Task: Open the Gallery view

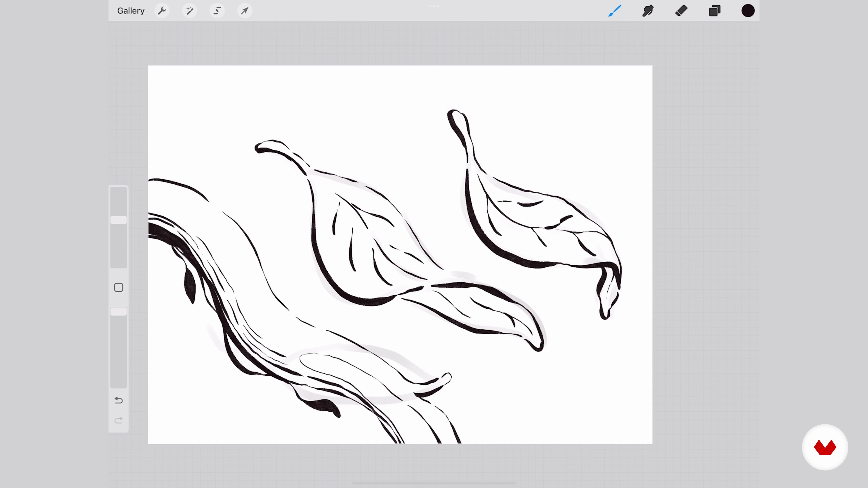Action: click(x=131, y=11)
